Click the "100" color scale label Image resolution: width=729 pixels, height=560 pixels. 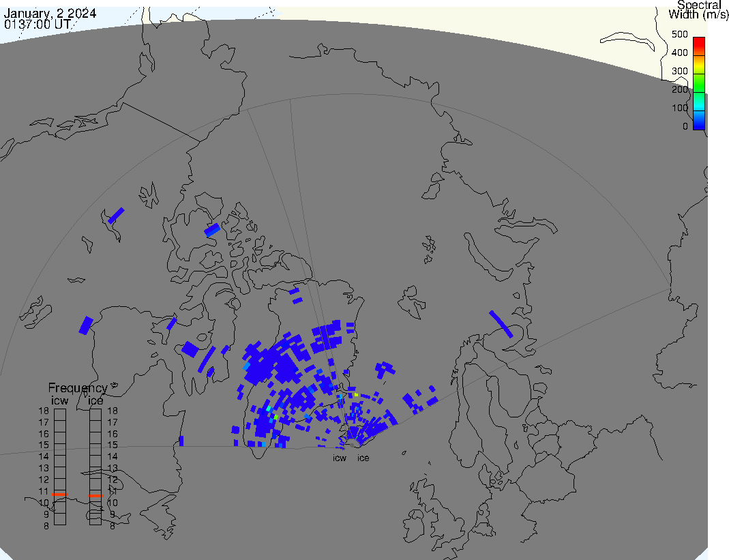click(x=680, y=108)
